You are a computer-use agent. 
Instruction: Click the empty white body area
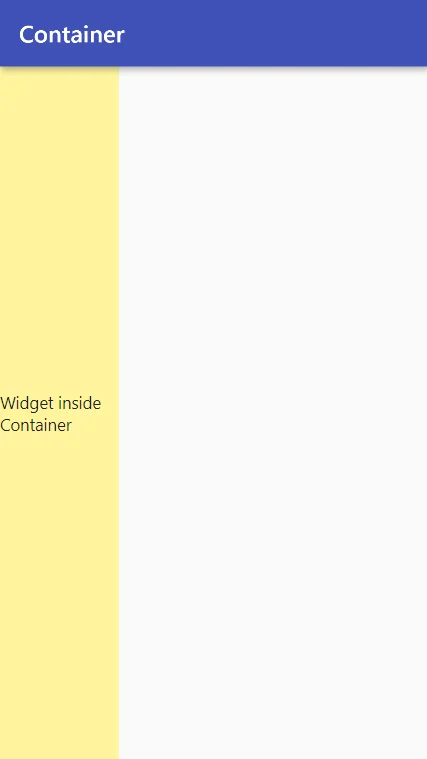pyautogui.click(x=273, y=412)
